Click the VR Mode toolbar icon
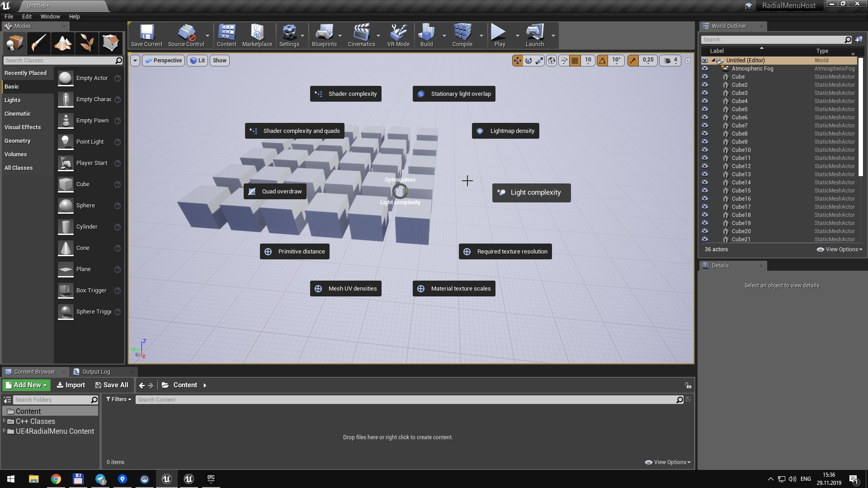 (398, 35)
